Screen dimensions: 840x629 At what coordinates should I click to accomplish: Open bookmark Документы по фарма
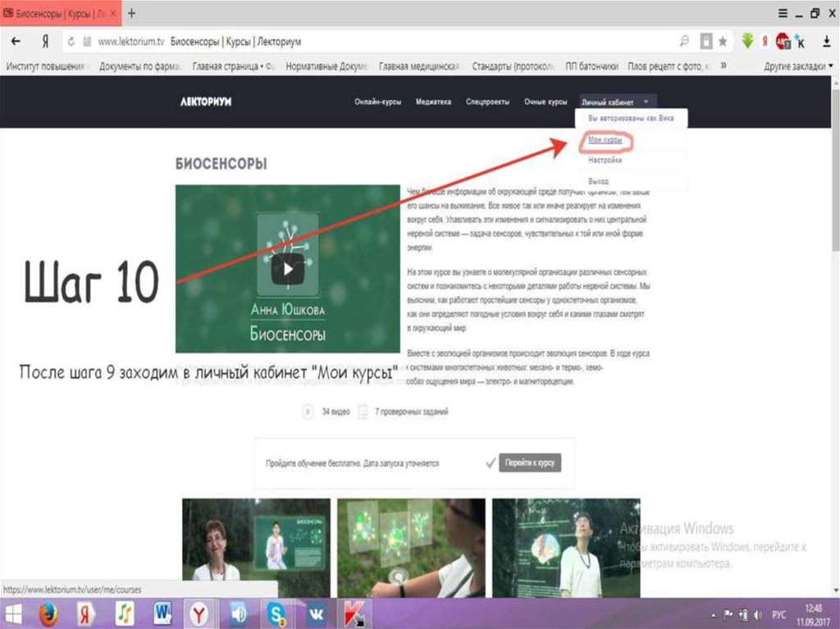click(140, 66)
